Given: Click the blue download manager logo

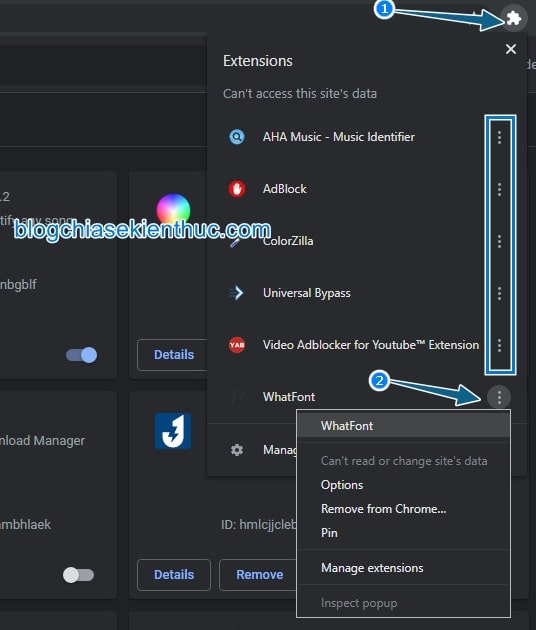Looking at the screenshot, I should [x=173, y=431].
